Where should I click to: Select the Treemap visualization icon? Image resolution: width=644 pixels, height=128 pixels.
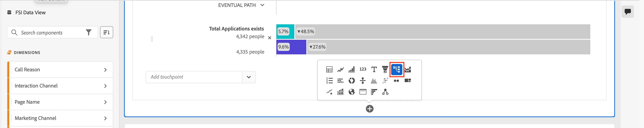click(x=408, y=80)
